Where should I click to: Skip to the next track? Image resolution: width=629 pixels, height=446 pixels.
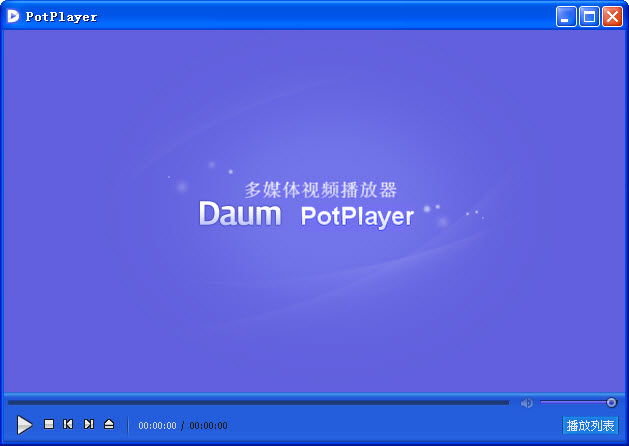click(89, 424)
